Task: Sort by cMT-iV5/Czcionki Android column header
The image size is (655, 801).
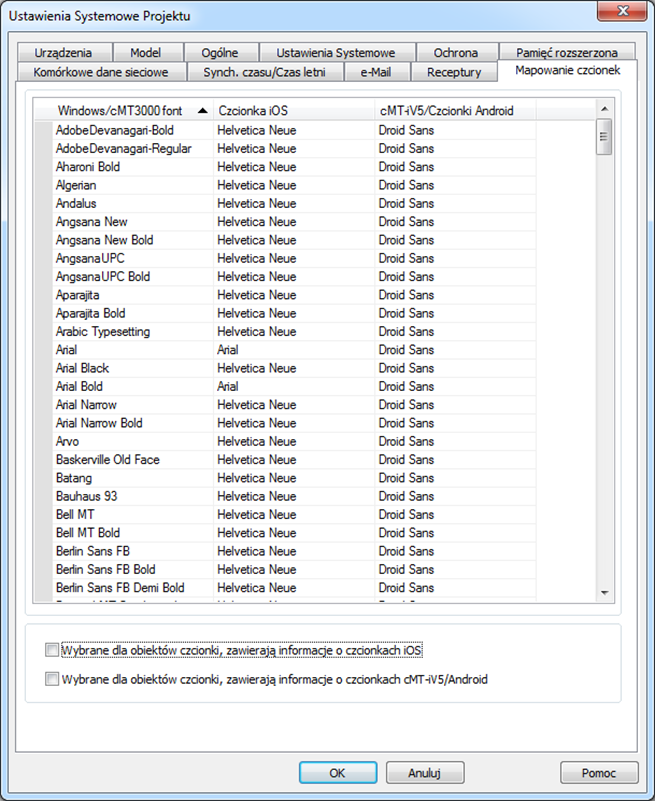Action: pos(455,111)
